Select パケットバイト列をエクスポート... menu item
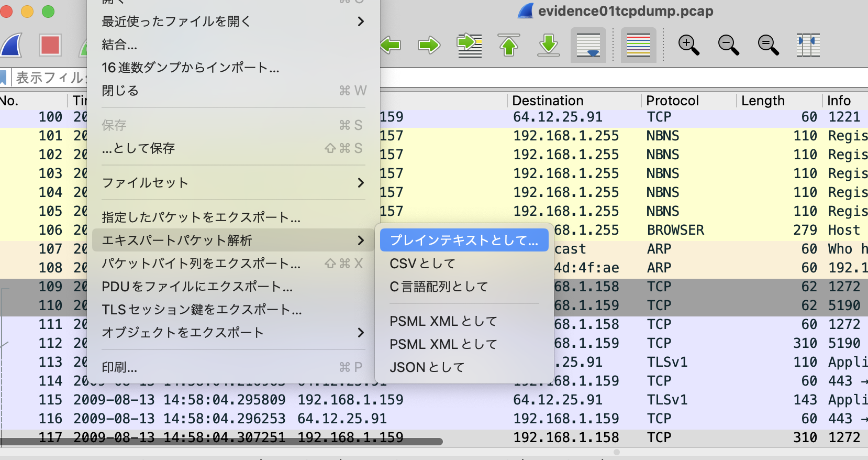This screenshot has width=868, height=460. 233,264
